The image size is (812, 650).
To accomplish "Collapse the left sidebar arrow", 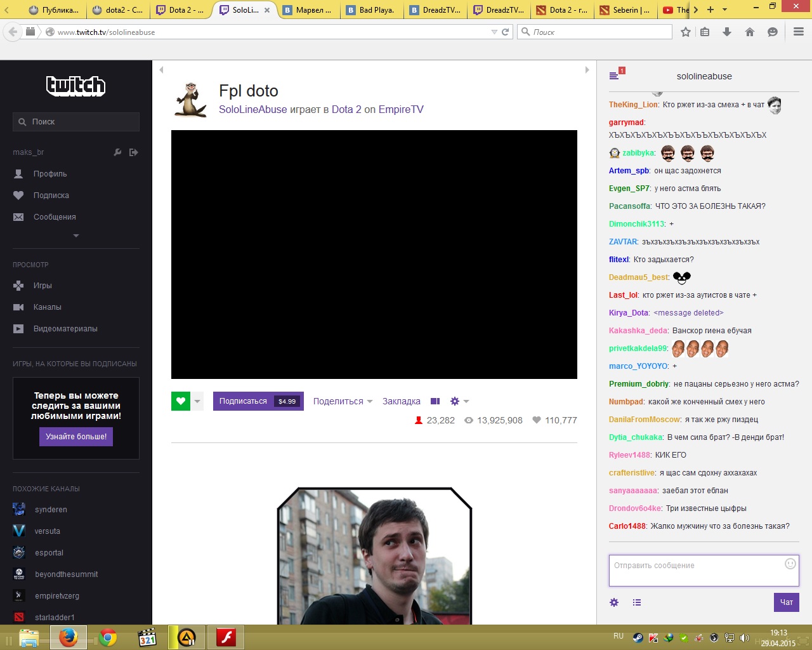I will coord(161,70).
